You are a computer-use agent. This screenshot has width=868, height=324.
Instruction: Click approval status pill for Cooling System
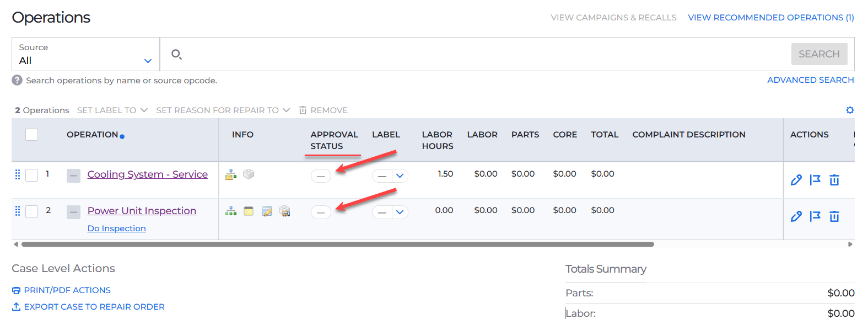pyautogui.click(x=321, y=176)
